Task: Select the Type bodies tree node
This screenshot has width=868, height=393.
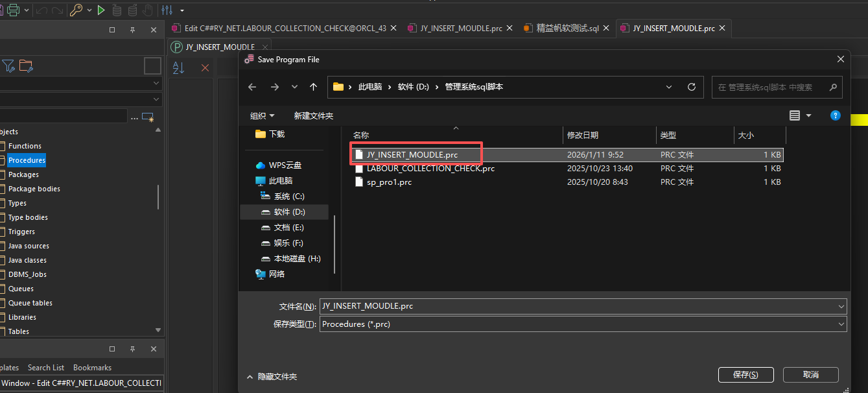Action: 28,217
